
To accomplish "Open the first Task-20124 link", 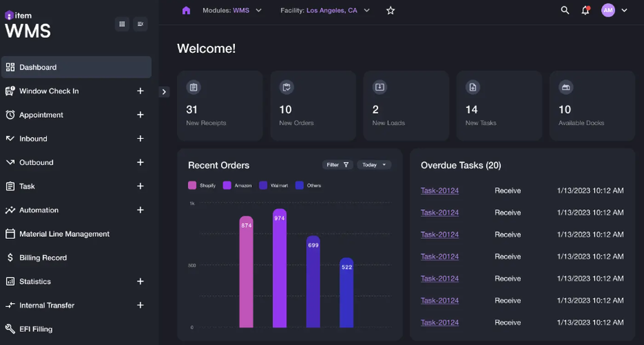I will point(440,191).
